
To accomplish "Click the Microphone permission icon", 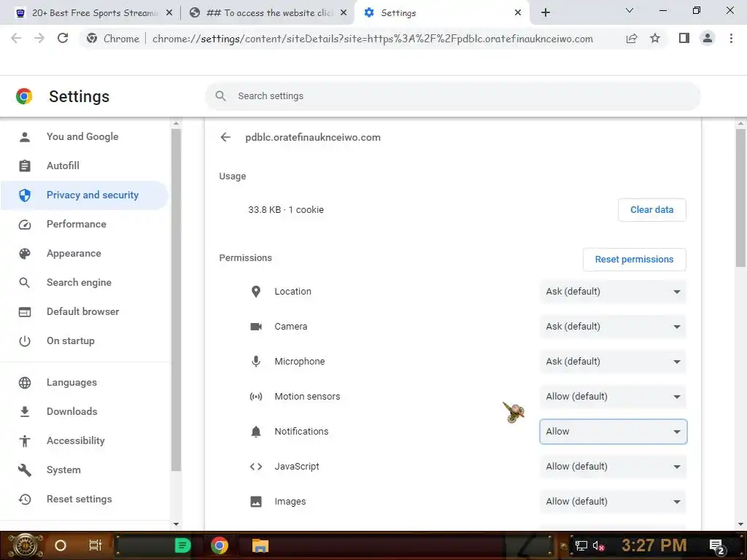I will click(x=256, y=362).
